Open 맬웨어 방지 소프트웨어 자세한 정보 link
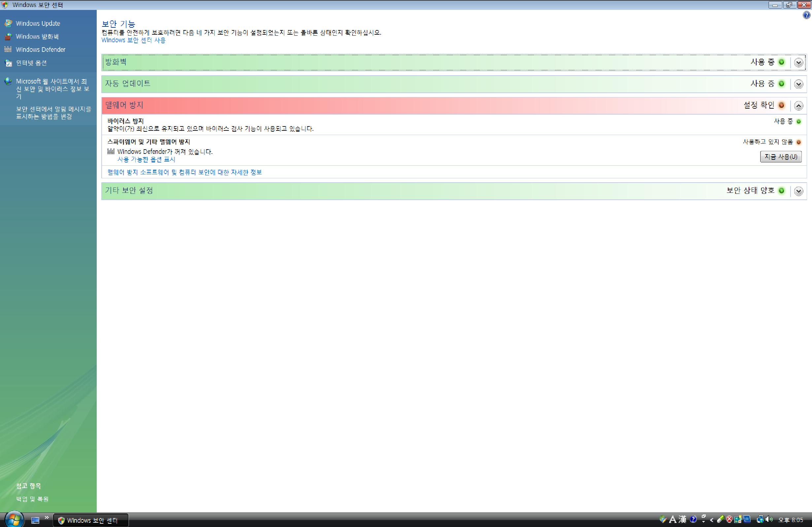Screen dimensions: 812x527 click(x=185, y=172)
